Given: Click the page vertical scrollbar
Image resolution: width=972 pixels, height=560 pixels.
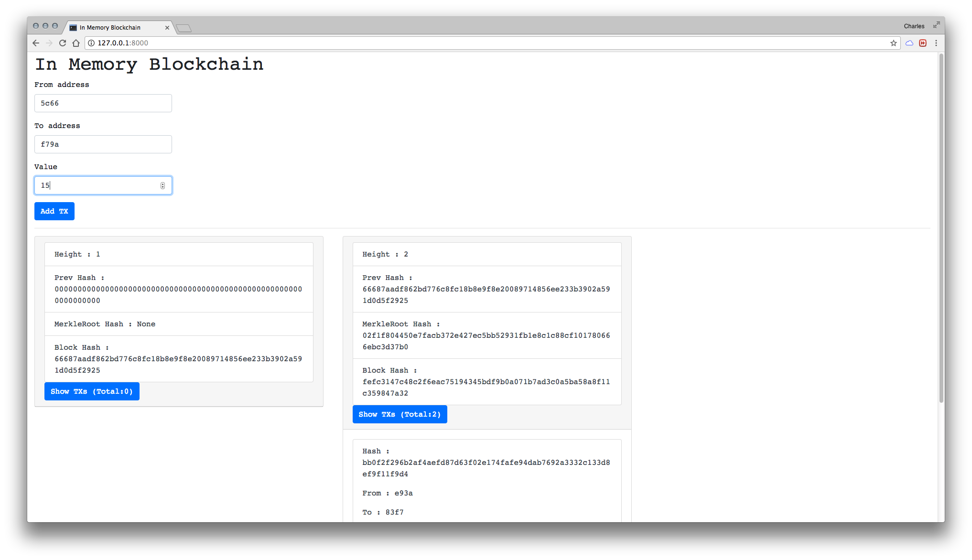Looking at the screenshot, I should coord(941,229).
